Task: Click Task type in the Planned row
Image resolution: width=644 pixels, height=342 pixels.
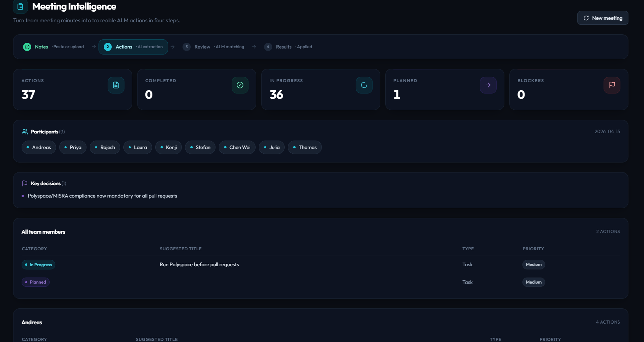Action: tap(467, 282)
